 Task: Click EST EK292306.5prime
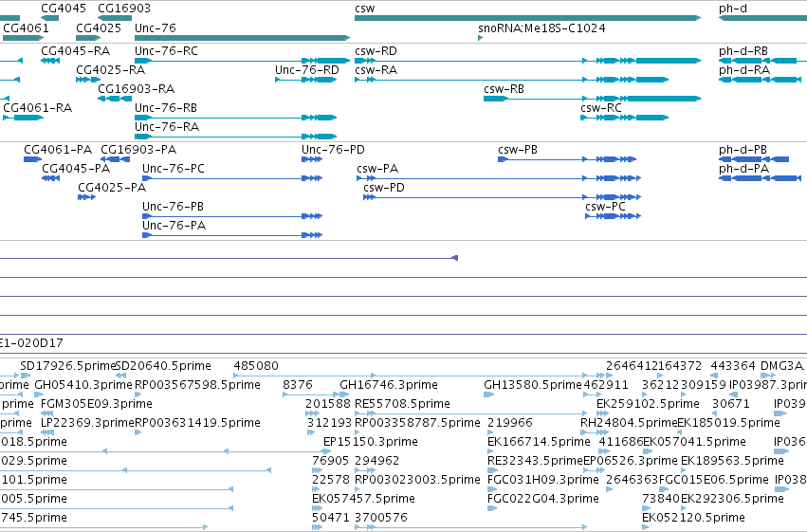[732, 499]
